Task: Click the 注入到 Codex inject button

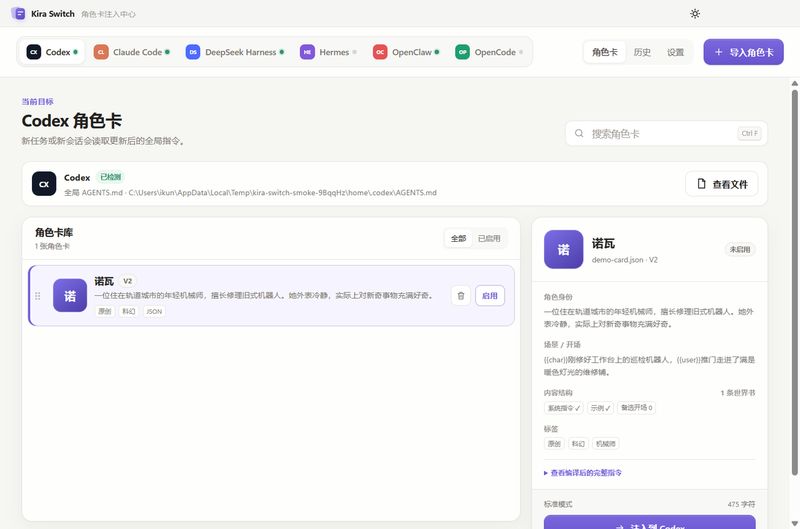Action: pos(649,523)
